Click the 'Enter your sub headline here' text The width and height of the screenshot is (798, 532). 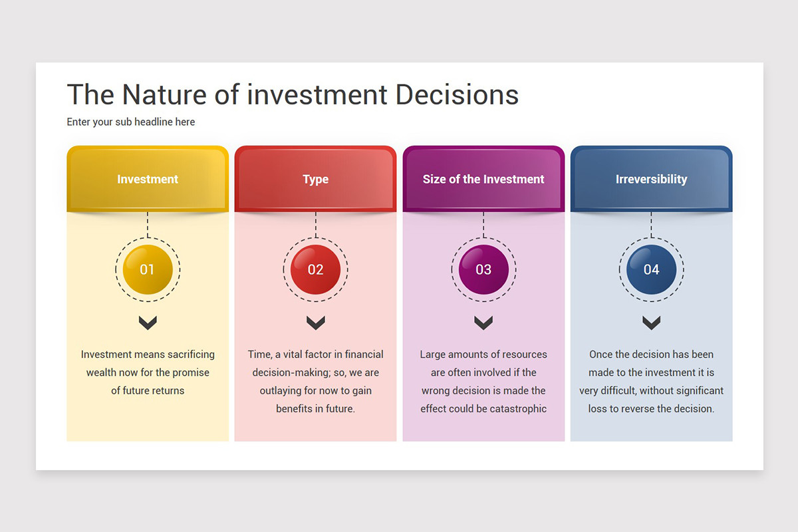pos(131,122)
